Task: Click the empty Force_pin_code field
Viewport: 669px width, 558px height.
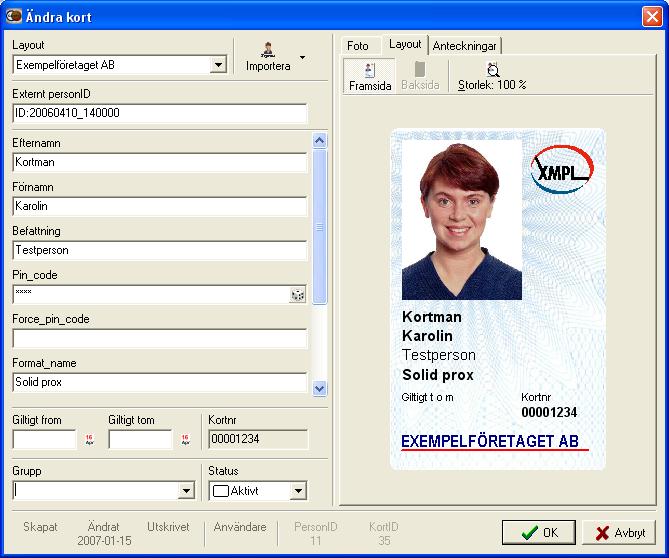Action: click(x=160, y=338)
